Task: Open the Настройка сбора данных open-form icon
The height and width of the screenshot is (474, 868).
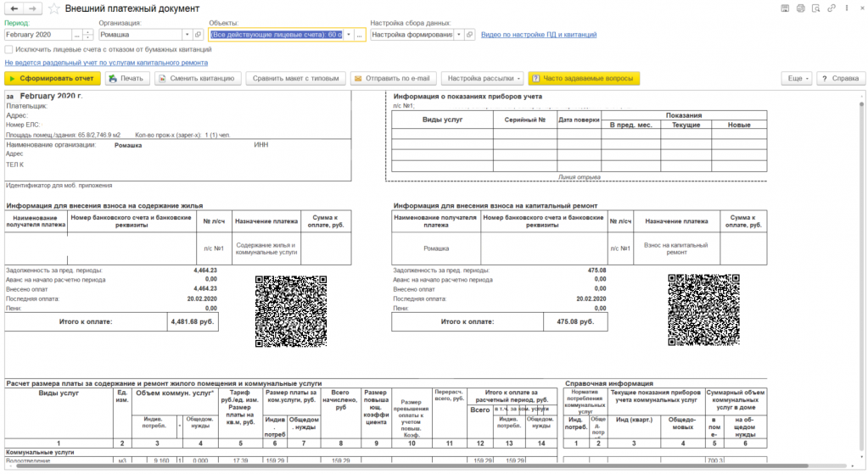Action: coord(469,34)
